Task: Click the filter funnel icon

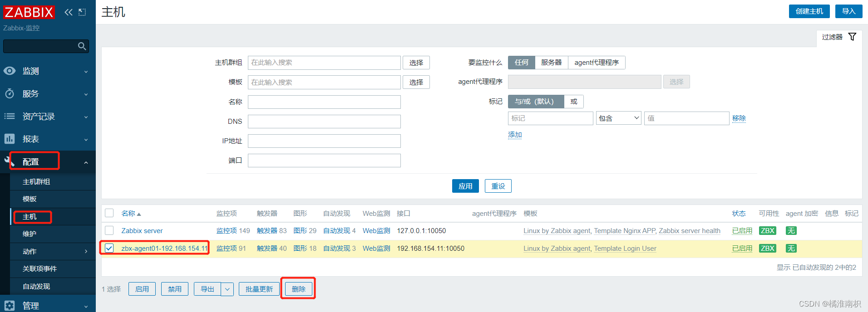Action: pos(852,37)
